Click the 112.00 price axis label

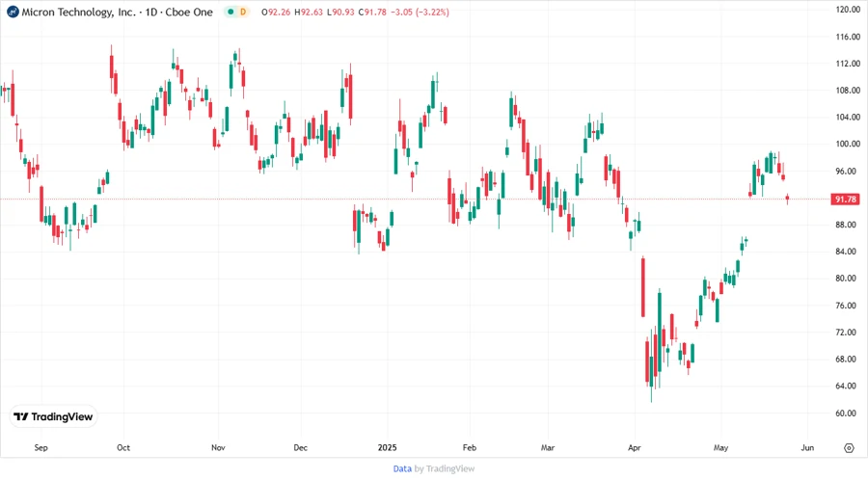(848, 64)
